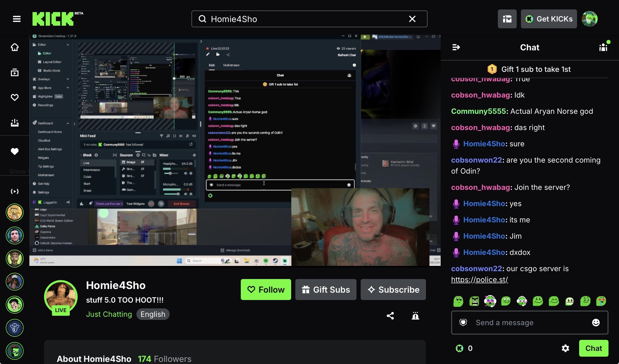Viewport: 619px width, 364px height.
Task: Click the outlined heart icon in the sidebar
Action: pos(15,97)
